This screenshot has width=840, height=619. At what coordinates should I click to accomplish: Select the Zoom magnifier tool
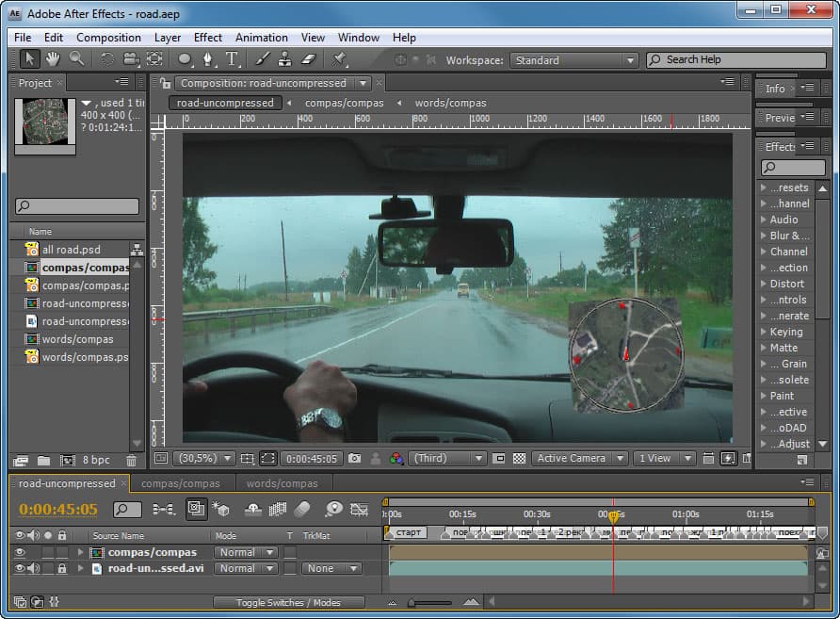75,58
